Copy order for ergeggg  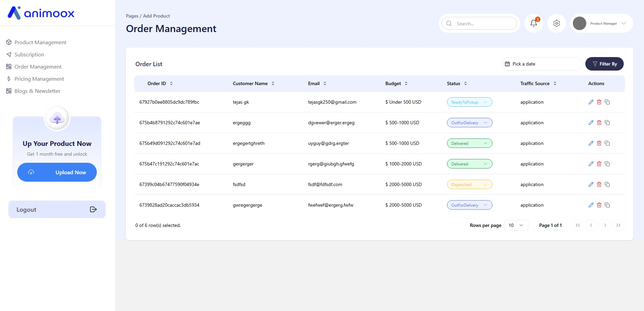click(x=607, y=123)
